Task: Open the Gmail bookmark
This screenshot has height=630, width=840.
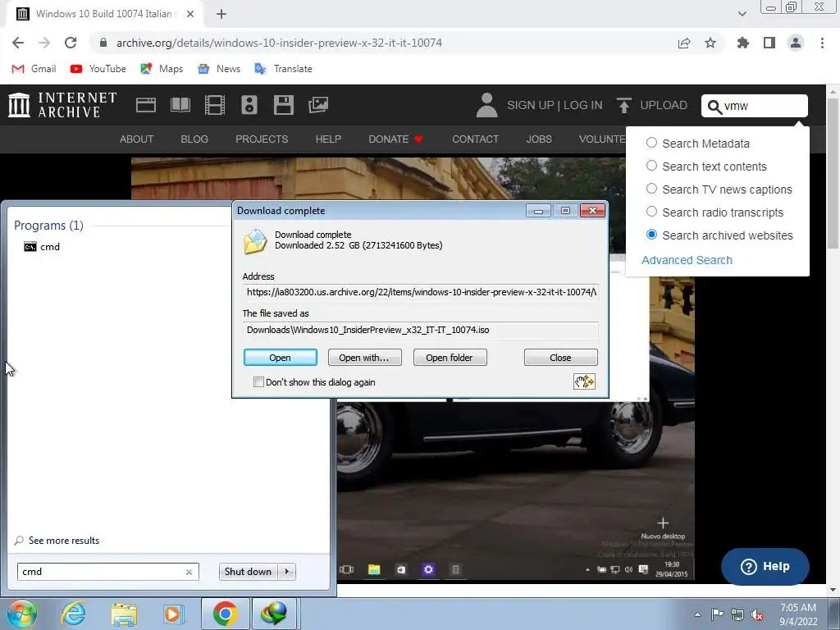Action: [x=34, y=69]
